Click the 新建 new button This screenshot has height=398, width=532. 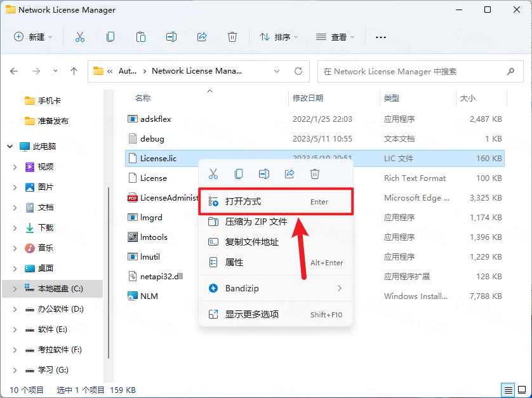click(x=33, y=37)
